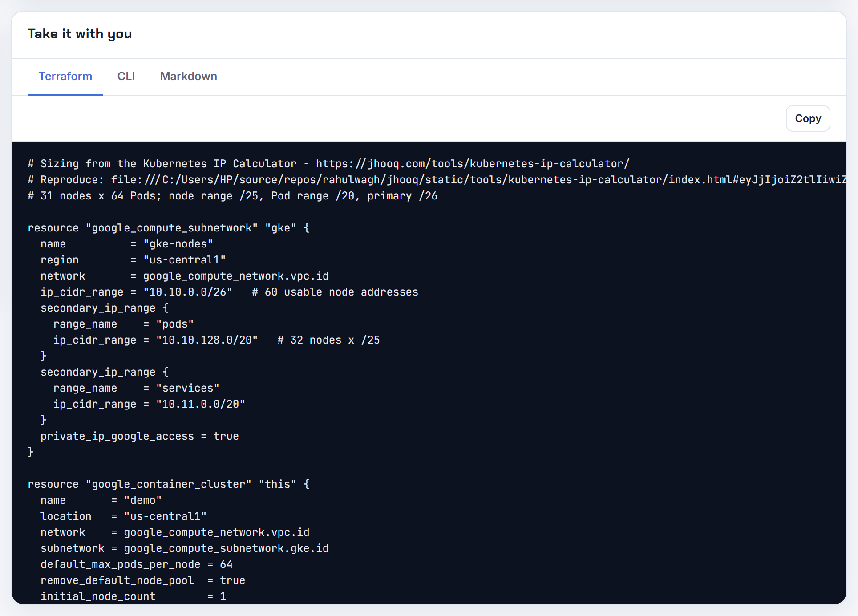The width and height of the screenshot is (858, 616).
Task: Click the '31 nodes x 64 Pods' comment line
Action: (x=233, y=196)
